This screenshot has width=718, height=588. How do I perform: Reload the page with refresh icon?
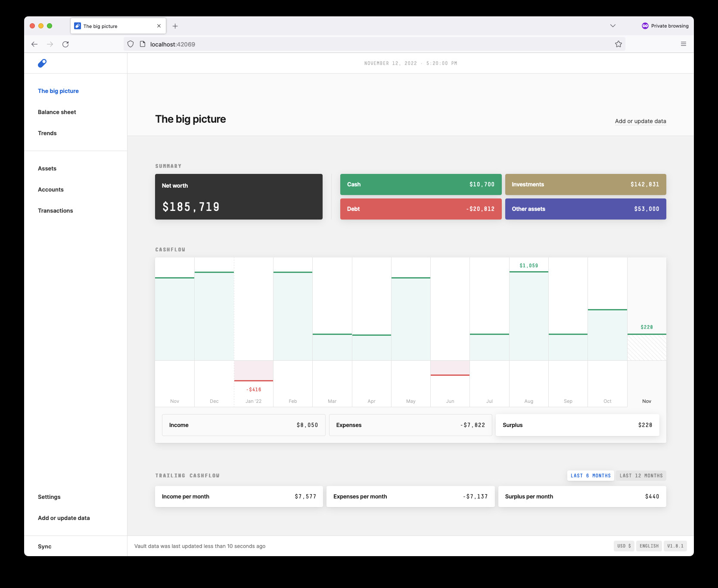65,44
